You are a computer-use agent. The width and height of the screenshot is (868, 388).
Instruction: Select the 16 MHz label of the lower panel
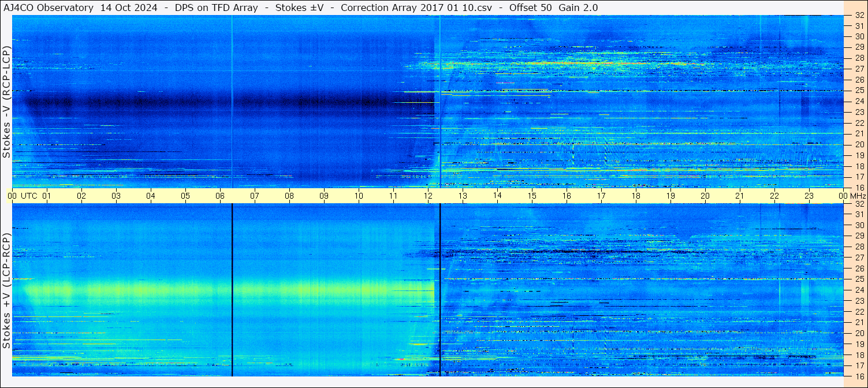(858, 376)
